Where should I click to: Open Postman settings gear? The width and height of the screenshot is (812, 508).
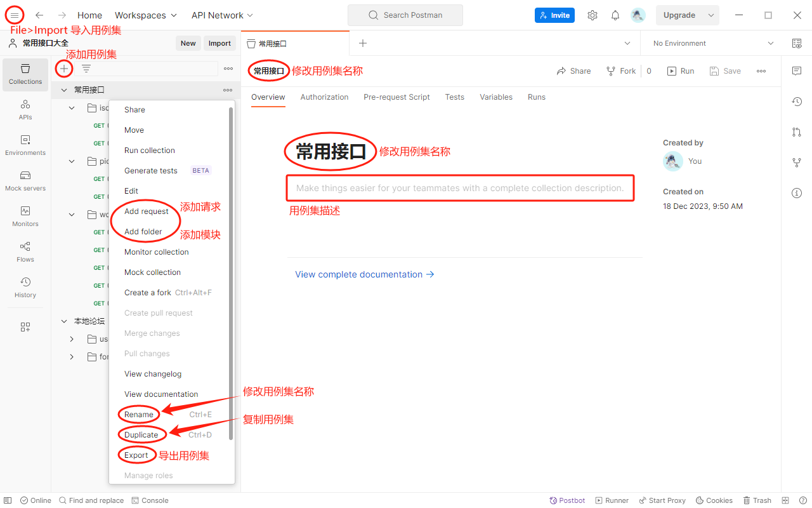coord(593,15)
